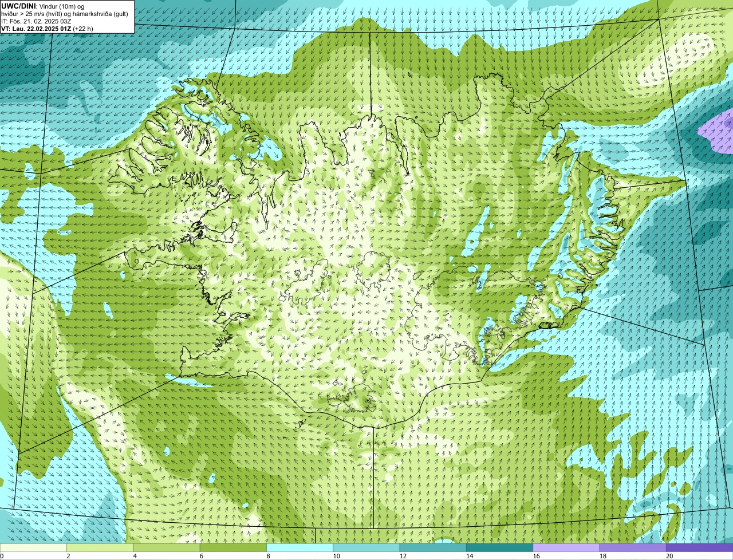Click the 0–2 m/s pale legend swatch
Image resolution: width=733 pixels, height=560 pixels.
click(34, 547)
